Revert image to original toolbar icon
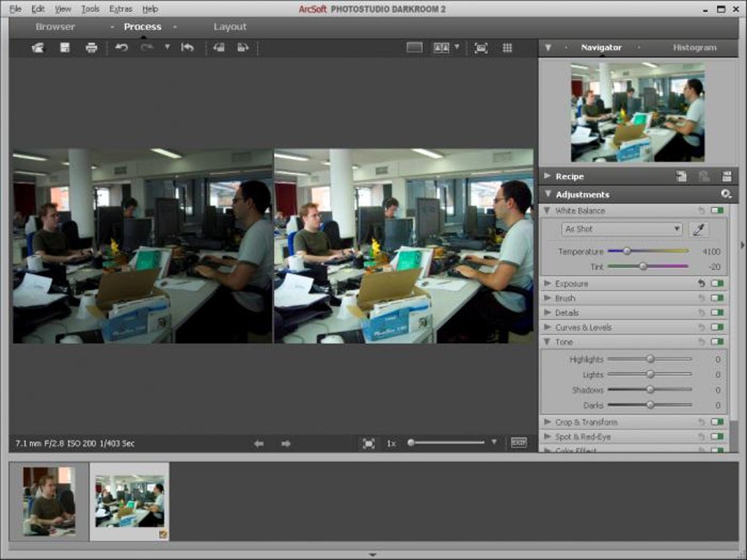Screen dimensions: 747x560 187,48
